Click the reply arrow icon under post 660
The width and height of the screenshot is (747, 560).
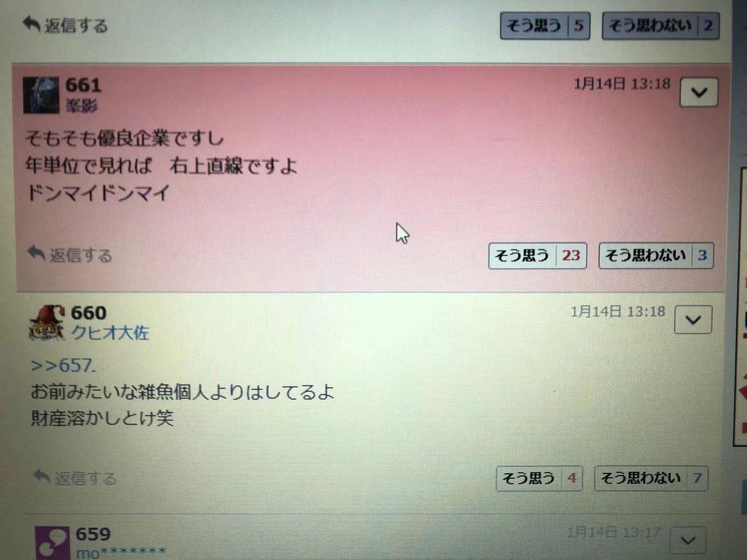(41, 475)
